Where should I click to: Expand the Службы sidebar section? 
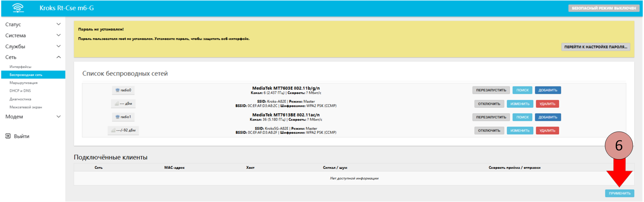point(33,47)
